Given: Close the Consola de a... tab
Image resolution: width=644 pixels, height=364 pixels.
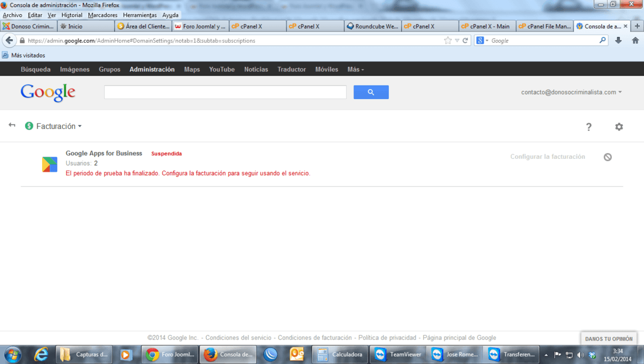Looking at the screenshot, I should click(x=625, y=26).
